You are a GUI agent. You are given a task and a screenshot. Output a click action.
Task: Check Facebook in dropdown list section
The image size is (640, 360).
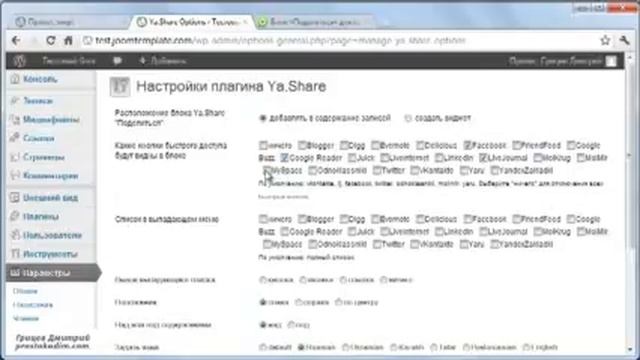(467, 219)
